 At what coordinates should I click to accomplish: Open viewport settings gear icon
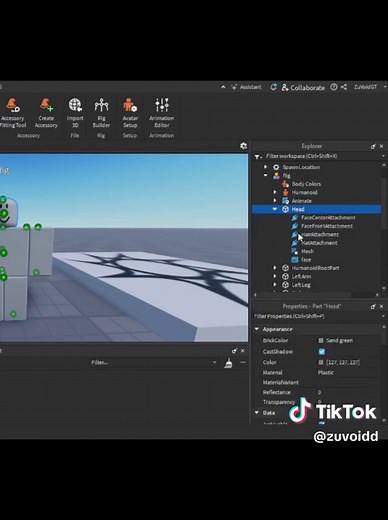(243, 146)
